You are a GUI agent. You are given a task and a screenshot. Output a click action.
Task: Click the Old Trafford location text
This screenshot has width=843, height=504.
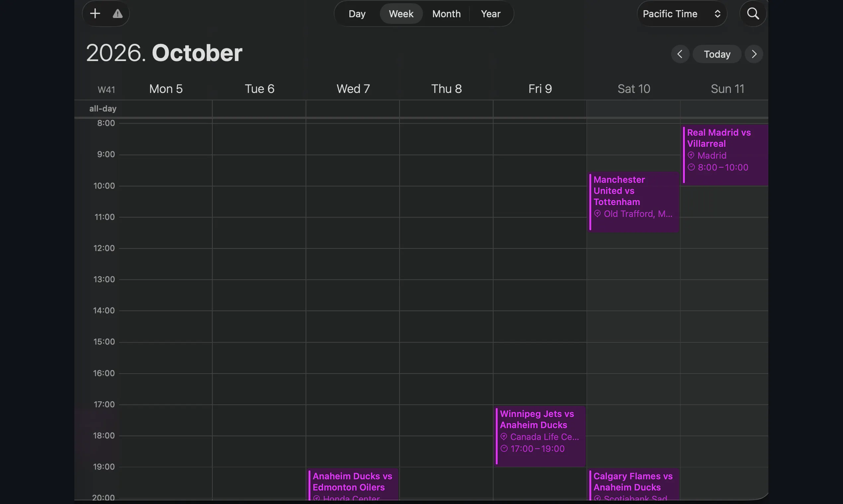pos(638,214)
